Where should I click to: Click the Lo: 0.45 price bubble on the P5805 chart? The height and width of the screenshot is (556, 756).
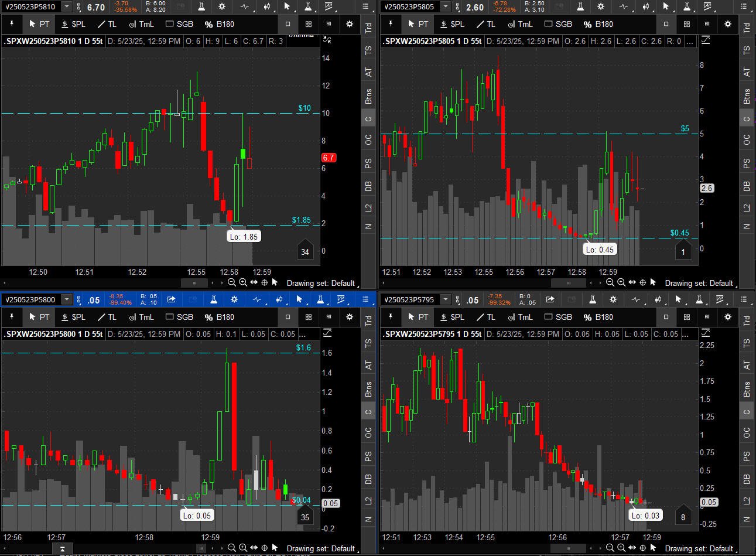(x=600, y=249)
